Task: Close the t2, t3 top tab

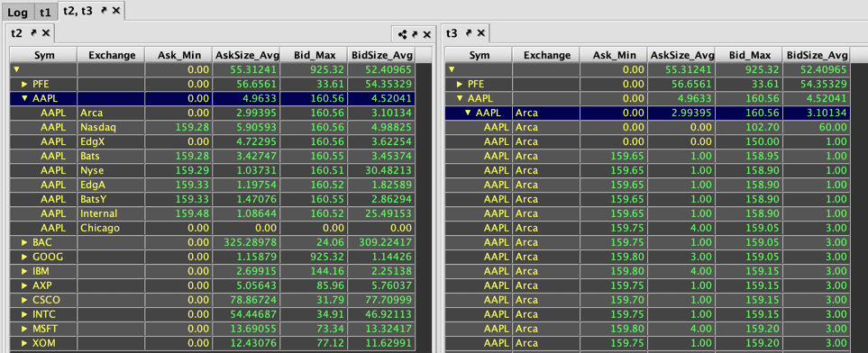Action: [x=116, y=11]
